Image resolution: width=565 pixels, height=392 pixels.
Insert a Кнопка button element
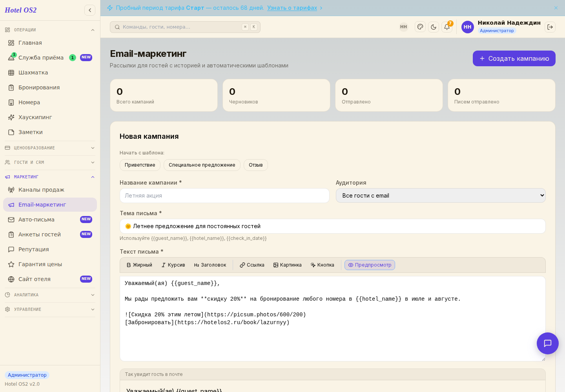(x=322, y=265)
